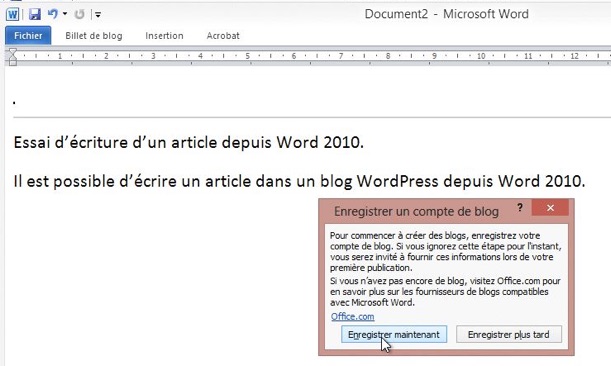Image resolution: width=611 pixels, height=366 pixels.
Task: Save the document with the floppy disk icon
Action: point(35,14)
